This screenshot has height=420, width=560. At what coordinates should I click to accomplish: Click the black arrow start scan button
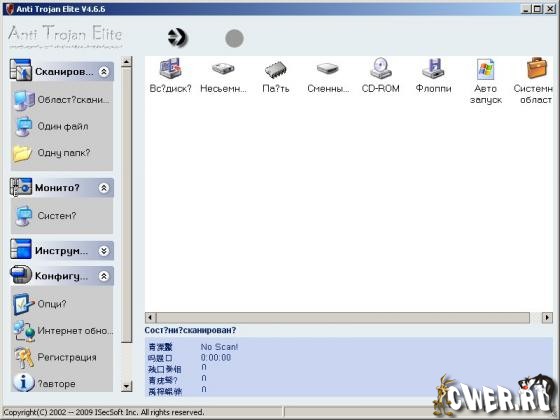[177, 38]
